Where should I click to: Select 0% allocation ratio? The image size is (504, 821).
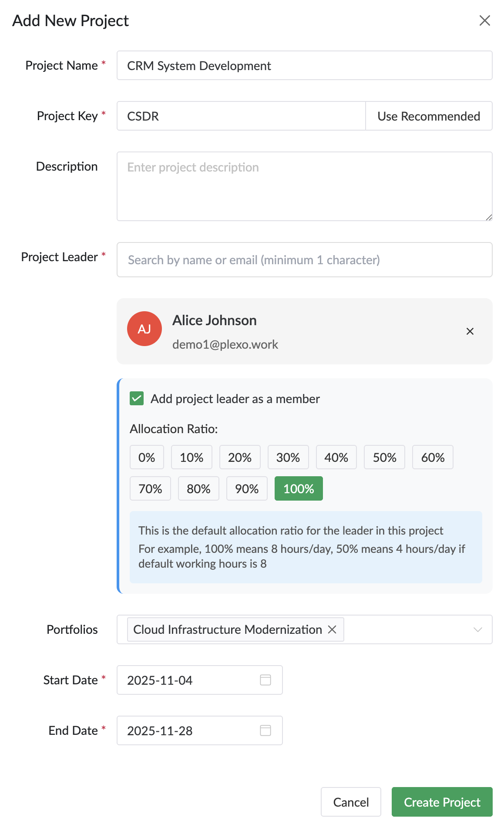(x=147, y=457)
